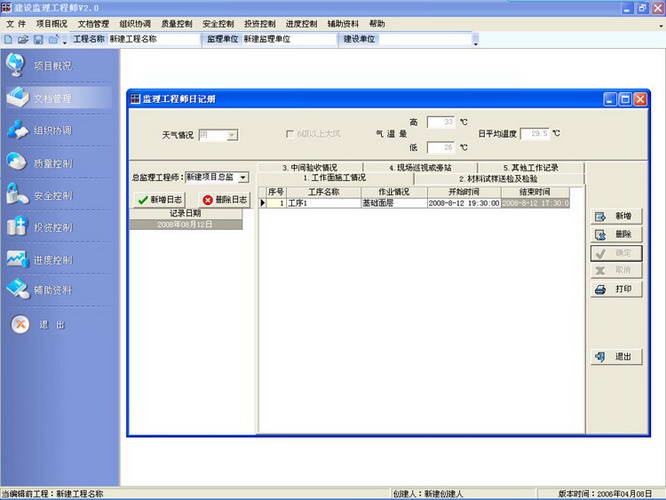Open the 投资控制 menu

click(260, 24)
